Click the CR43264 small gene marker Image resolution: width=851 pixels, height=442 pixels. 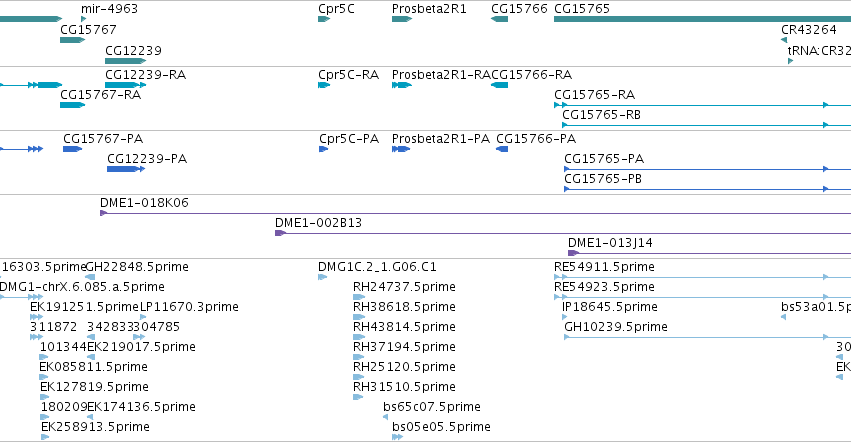pyautogui.click(x=784, y=40)
